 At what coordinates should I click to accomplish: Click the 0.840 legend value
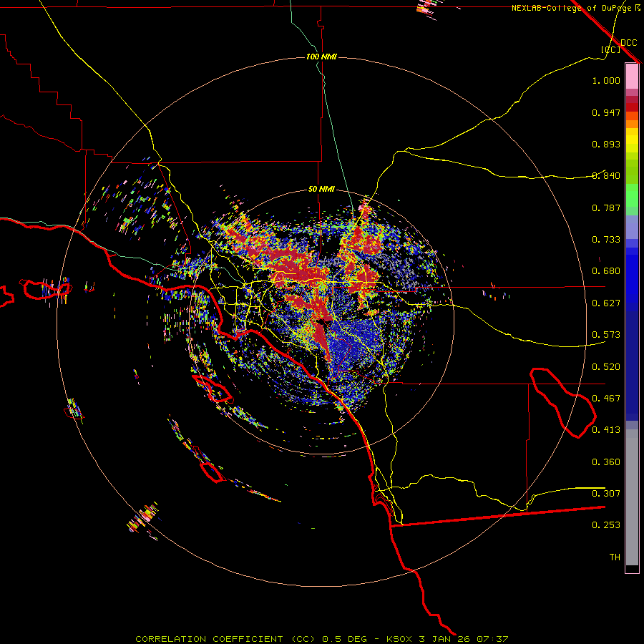click(x=606, y=176)
